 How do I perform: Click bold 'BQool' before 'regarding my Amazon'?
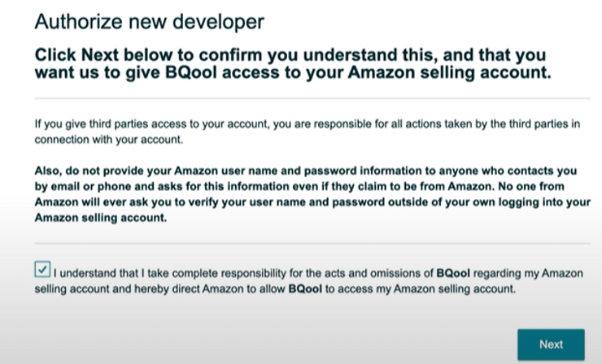(x=453, y=273)
